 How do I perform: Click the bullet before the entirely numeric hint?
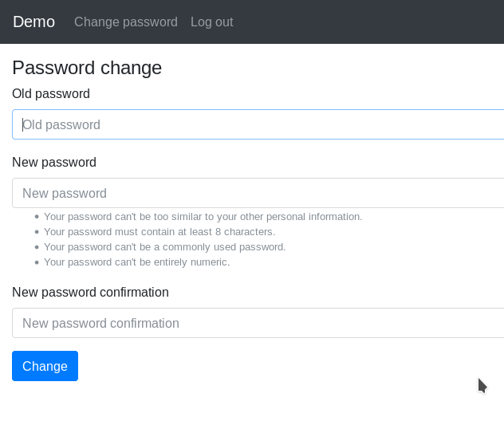pos(37,262)
